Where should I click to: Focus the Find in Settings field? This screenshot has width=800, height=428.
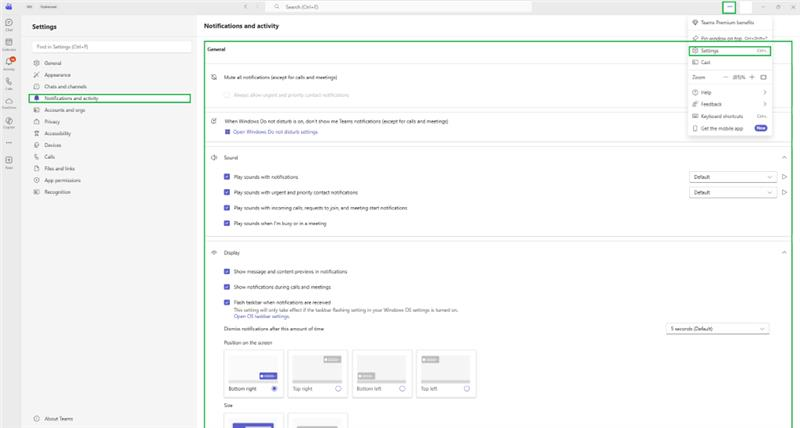click(112, 47)
